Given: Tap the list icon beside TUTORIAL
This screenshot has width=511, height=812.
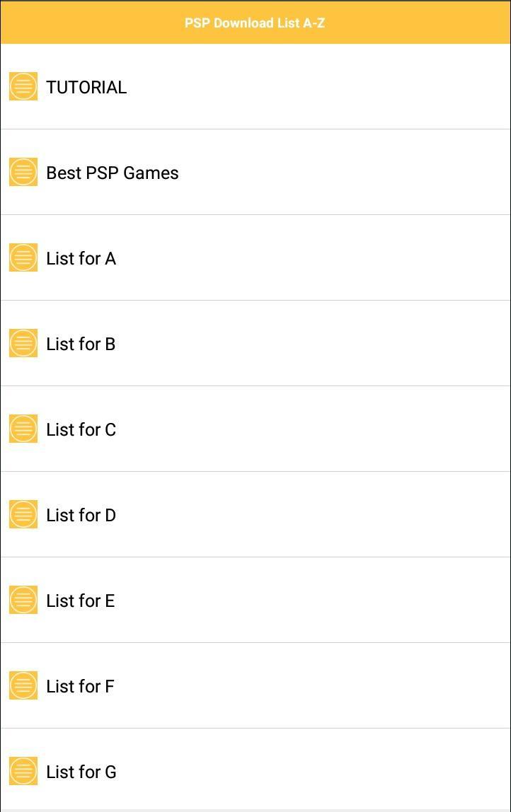Looking at the screenshot, I should pos(23,86).
